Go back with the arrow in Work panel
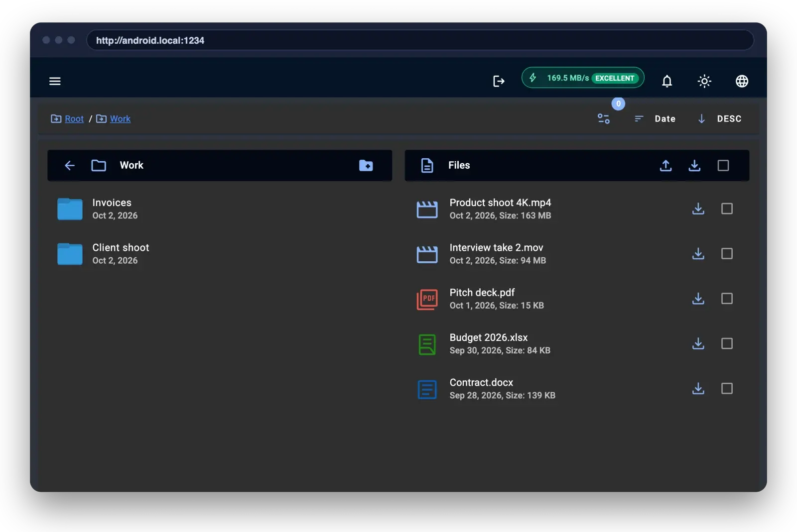The width and height of the screenshot is (797, 532). (x=70, y=165)
